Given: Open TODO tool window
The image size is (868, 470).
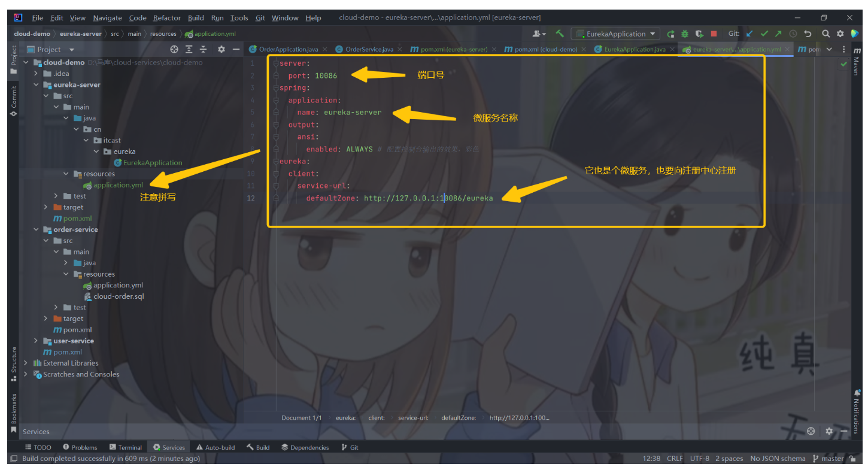Looking at the screenshot, I should 38,447.
